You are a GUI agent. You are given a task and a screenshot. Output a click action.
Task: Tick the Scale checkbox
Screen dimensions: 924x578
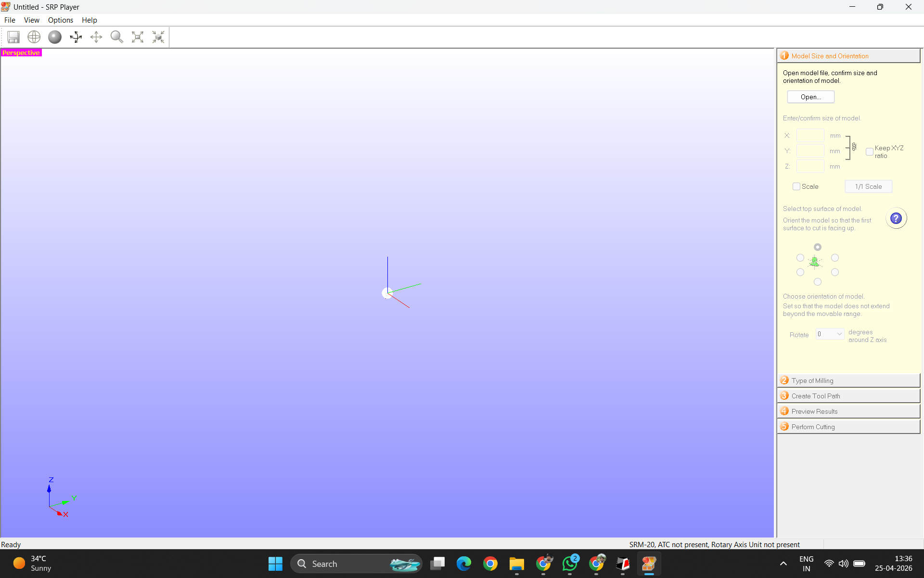[796, 186]
